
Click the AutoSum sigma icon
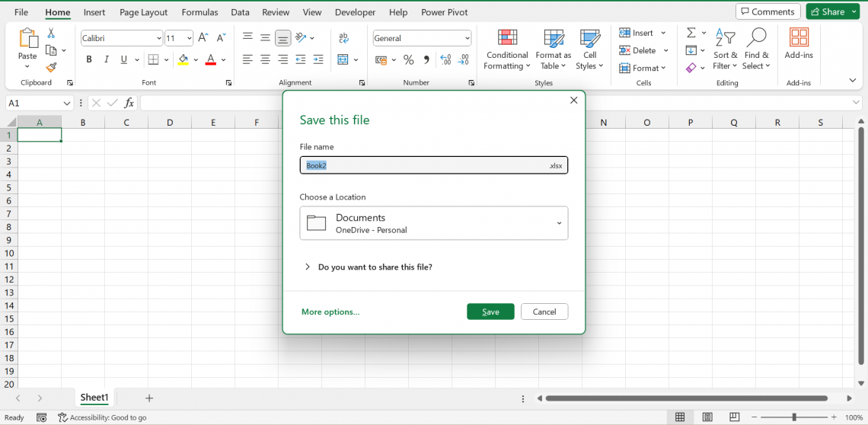click(x=691, y=33)
